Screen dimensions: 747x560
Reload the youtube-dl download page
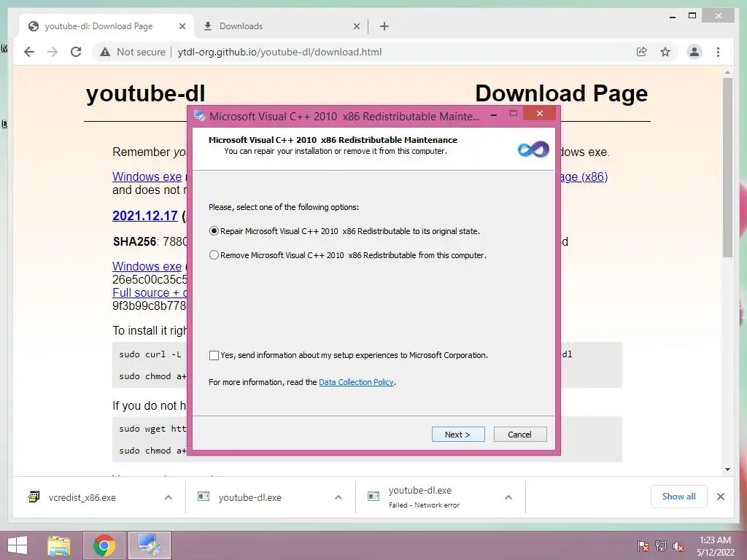click(76, 52)
